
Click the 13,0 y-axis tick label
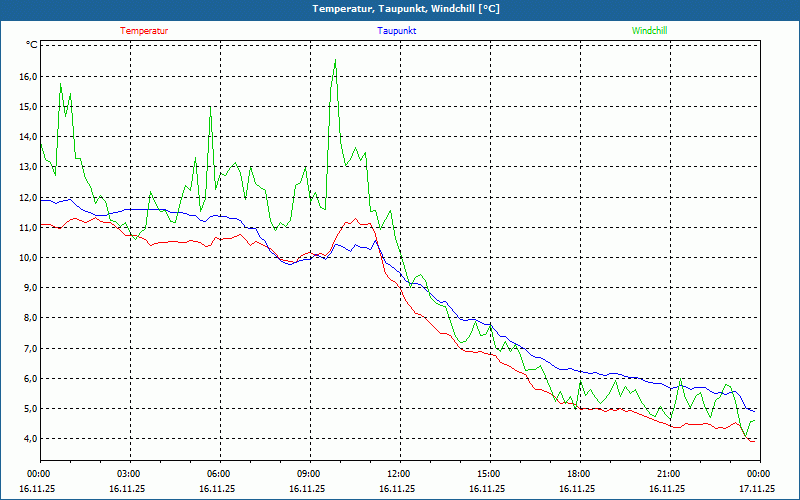click(27, 167)
